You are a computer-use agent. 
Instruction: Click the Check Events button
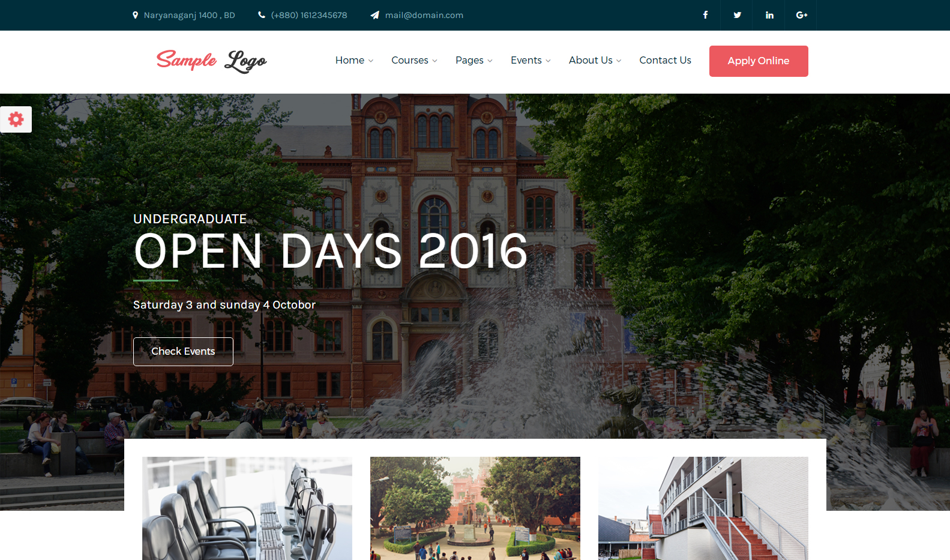[183, 351]
